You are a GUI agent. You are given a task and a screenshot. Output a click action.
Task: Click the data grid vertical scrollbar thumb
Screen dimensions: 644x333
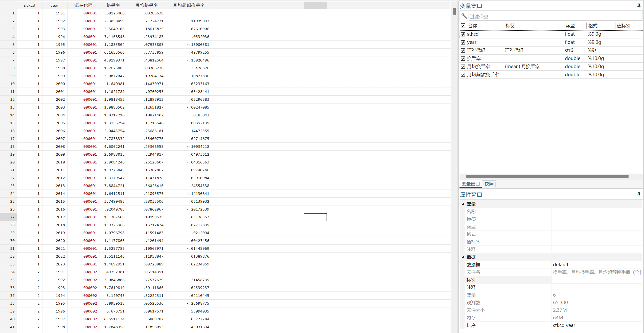click(x=454, y=11)
